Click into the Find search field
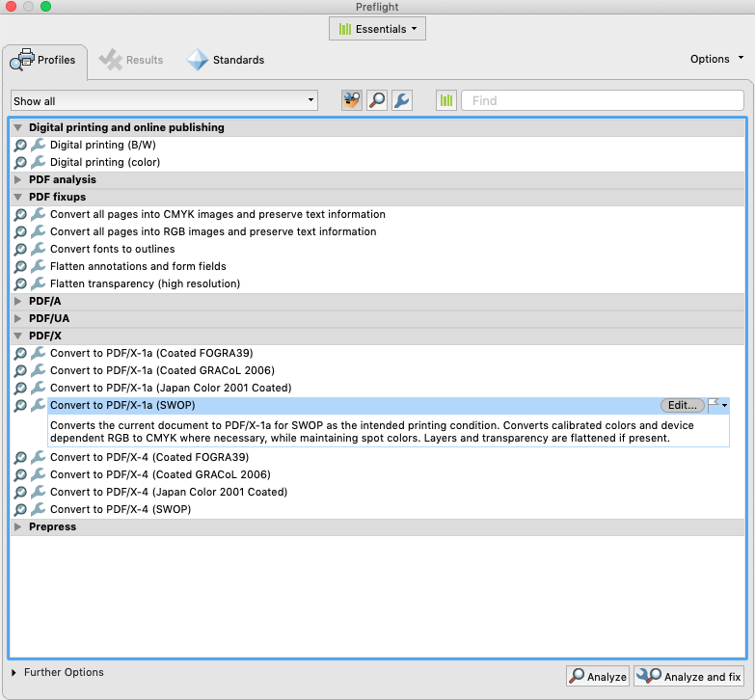Image resolution: width=755 pixels, height=700 pixels. pos(603,100)
